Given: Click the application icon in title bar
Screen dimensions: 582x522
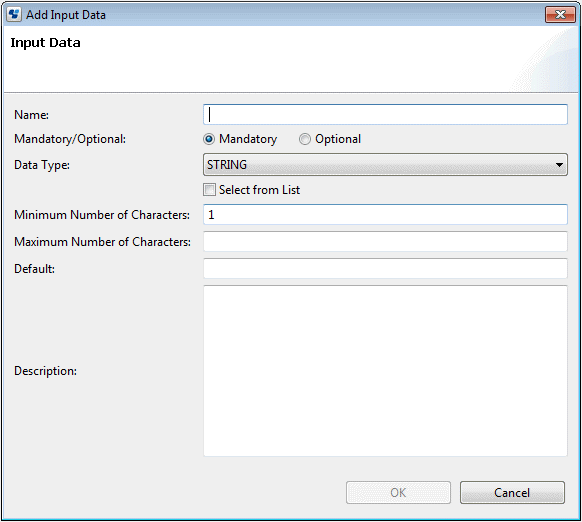Looking at the screenshot, I should point(14,14).
